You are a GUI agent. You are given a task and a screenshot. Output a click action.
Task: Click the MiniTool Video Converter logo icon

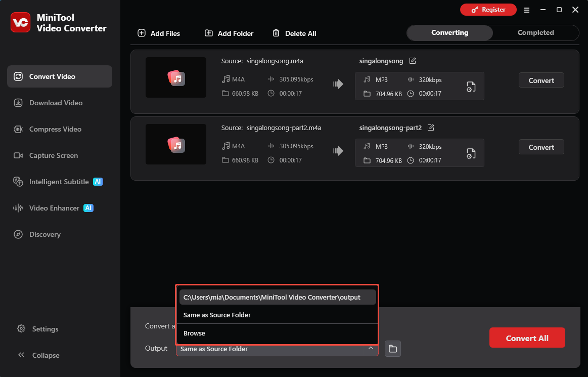coord(21,23)
